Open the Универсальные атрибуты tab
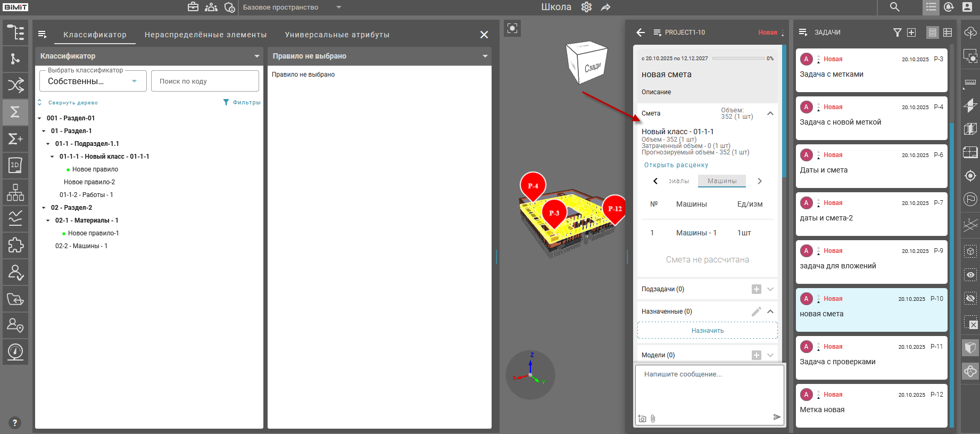 click(x=337, y=35)
